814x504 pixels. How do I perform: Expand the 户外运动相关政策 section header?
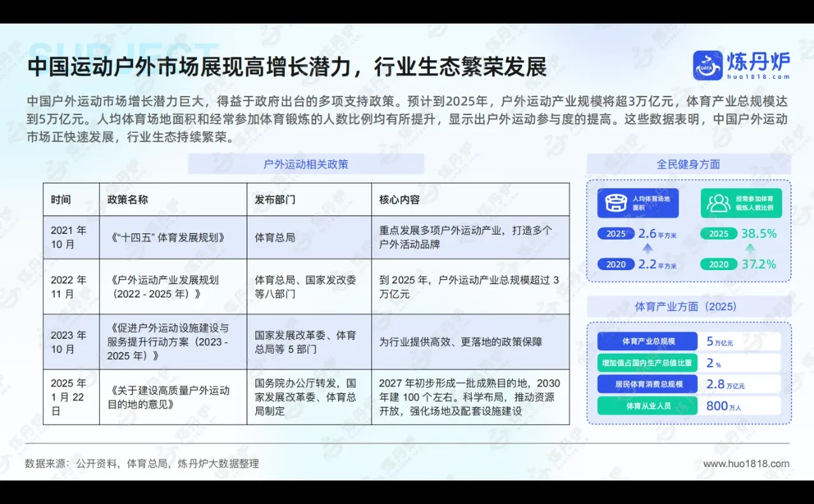coord(307,164)
